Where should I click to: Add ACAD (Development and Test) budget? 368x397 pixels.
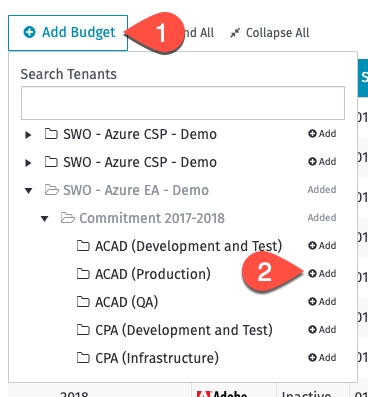(322, 246)
